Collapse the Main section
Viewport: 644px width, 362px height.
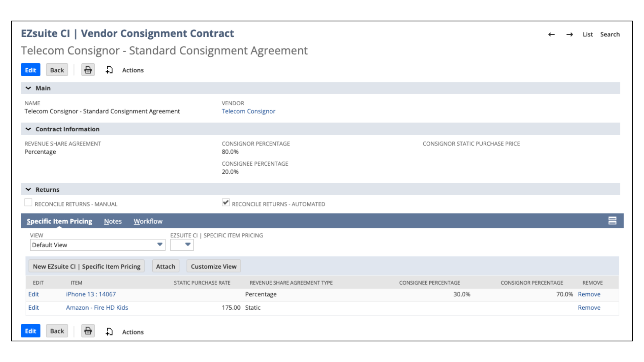[29, 88]
